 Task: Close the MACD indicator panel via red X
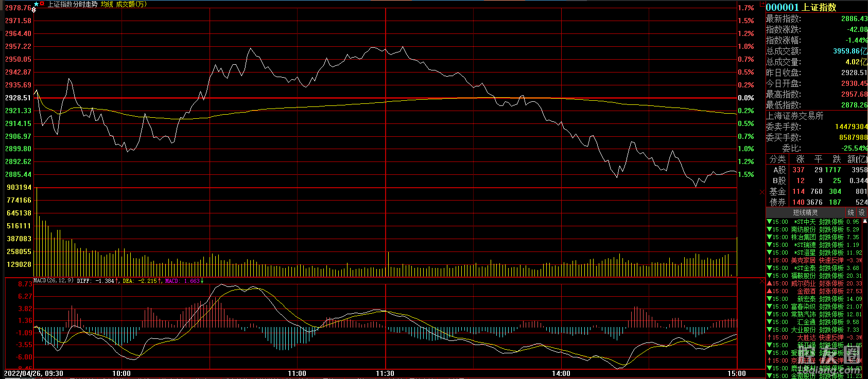[762, 281]
